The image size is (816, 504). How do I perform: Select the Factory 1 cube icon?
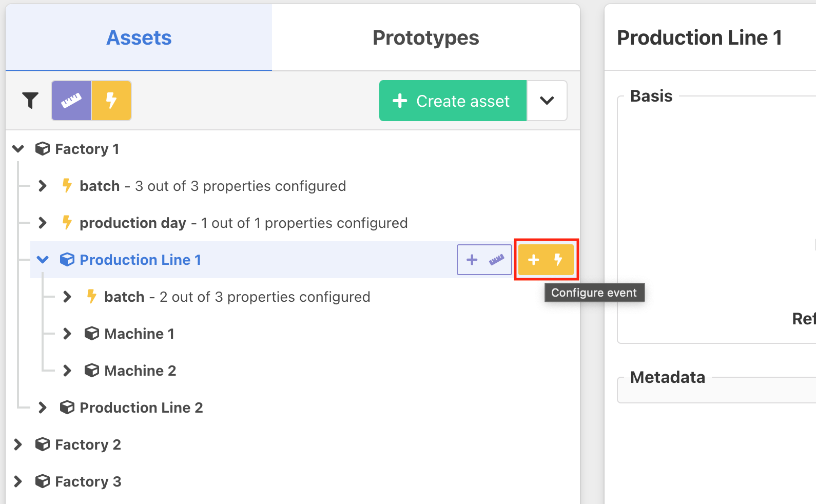click(x=43, y=149)
